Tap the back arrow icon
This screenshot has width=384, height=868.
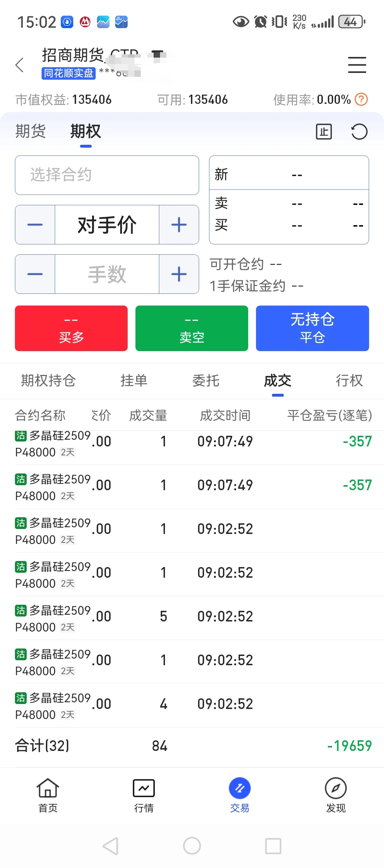[20, 65]
